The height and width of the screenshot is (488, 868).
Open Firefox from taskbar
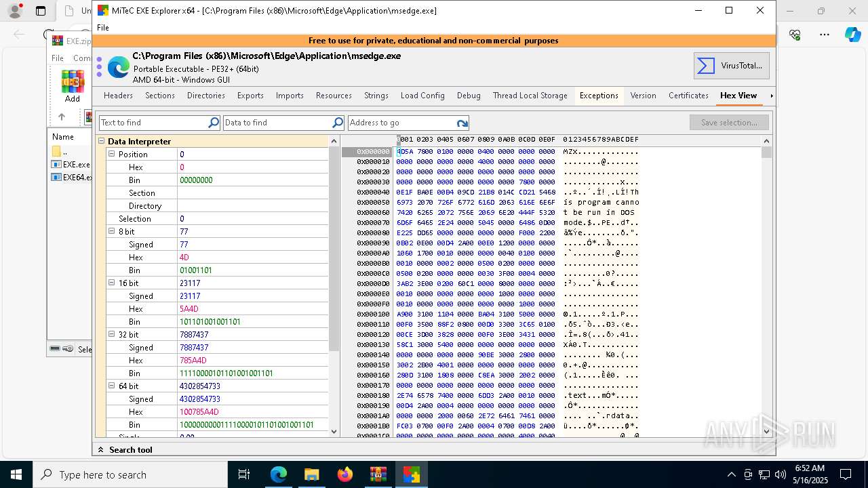[x=345, y=474]
